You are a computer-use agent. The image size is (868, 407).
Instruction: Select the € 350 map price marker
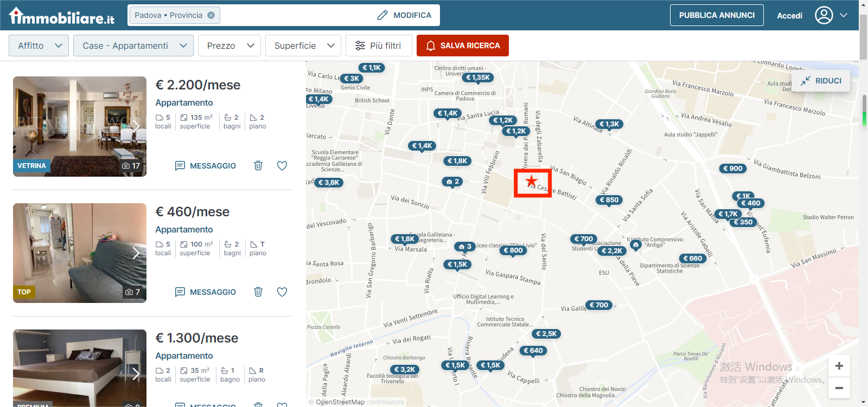743,222
